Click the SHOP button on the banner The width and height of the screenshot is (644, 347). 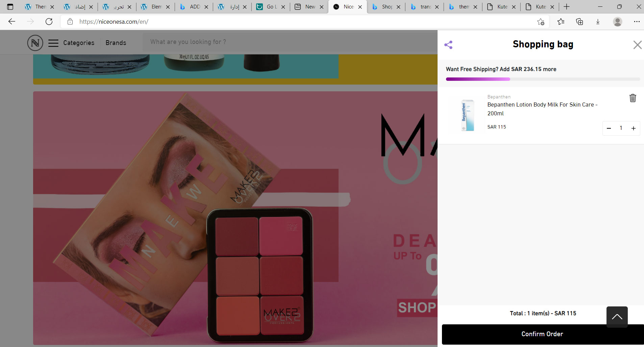(417, 307)
